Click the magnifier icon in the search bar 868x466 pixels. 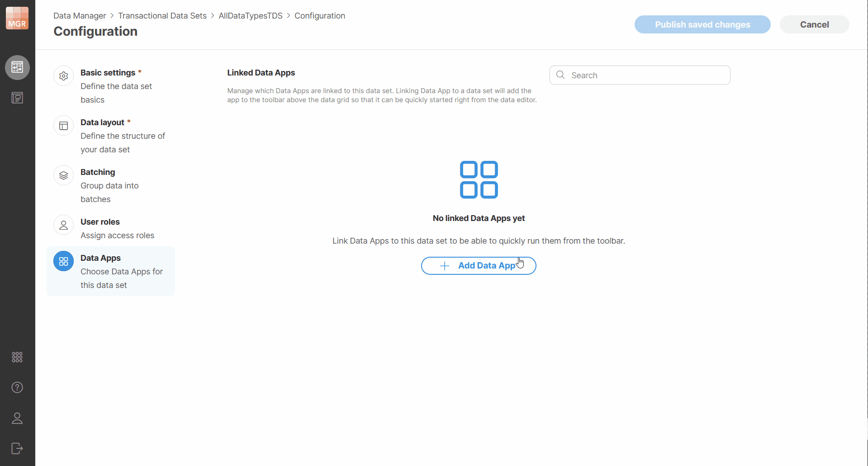coord(560,75)
